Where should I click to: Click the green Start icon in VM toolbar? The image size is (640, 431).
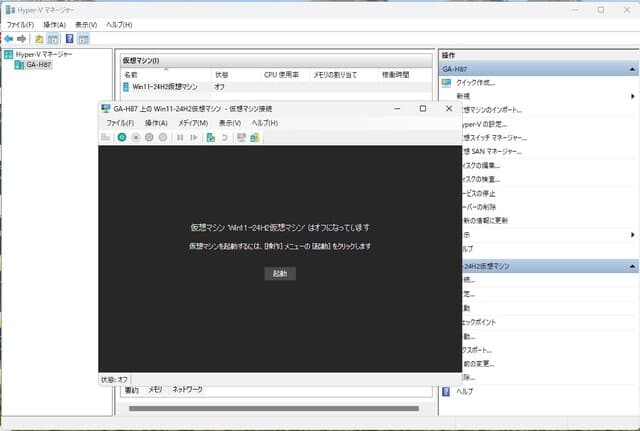click(121, 137)
